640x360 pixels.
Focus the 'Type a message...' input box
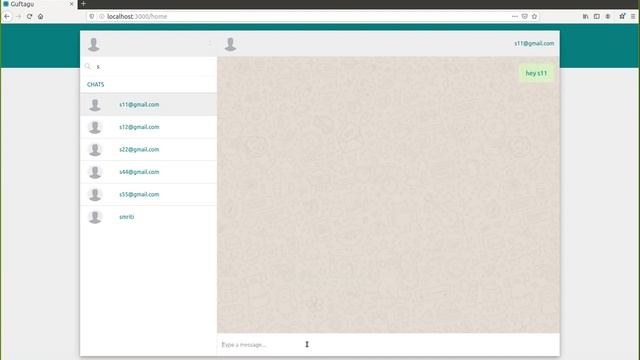coord(388,345)
